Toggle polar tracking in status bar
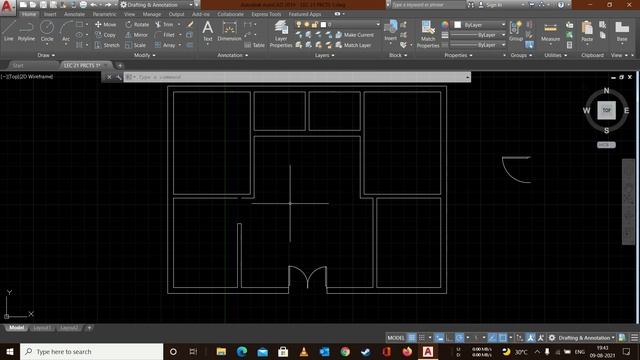 click(459, 338)
